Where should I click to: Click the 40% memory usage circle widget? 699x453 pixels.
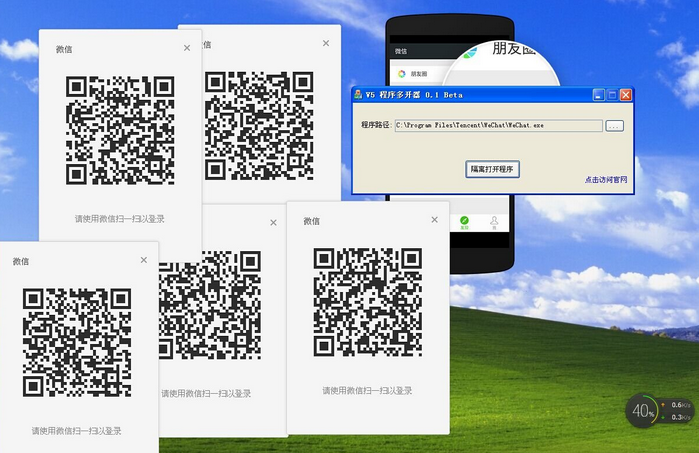(642, 411)
